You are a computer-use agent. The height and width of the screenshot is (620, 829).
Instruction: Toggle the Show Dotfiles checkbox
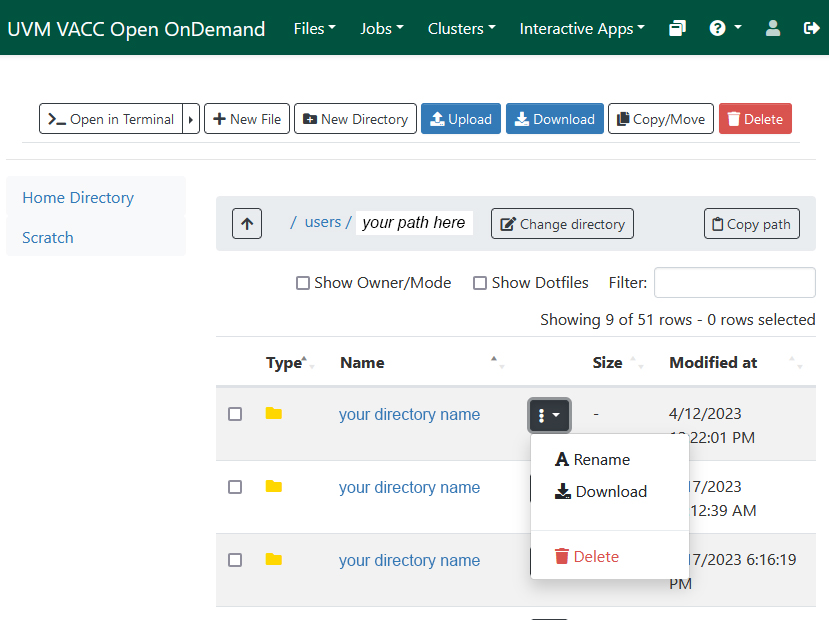(480, 283)
